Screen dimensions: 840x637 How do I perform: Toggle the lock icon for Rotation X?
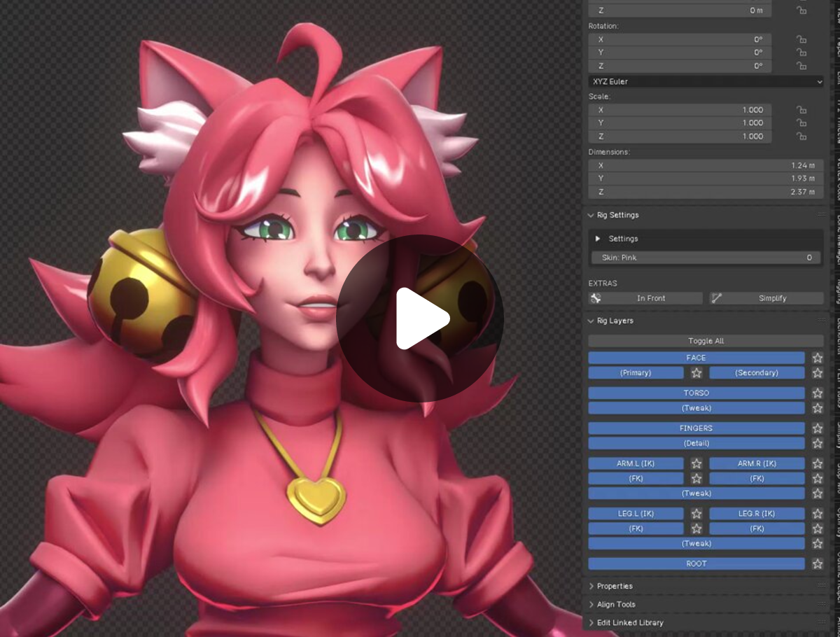click(801, 40)
